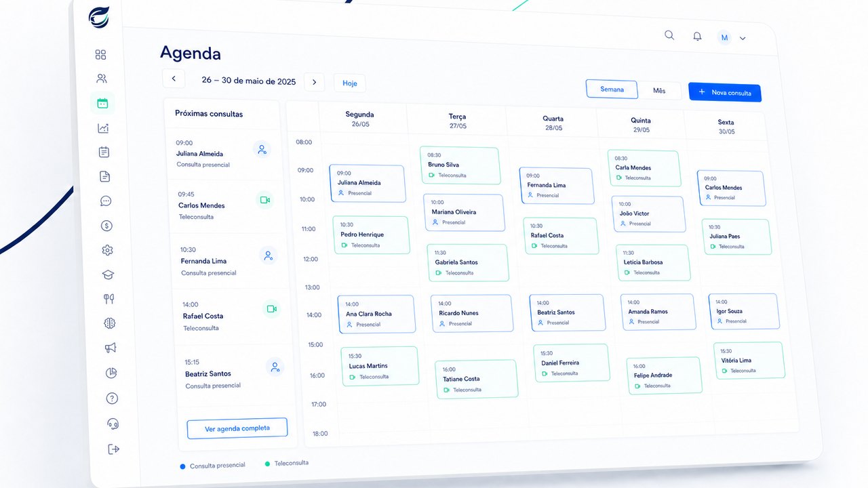
Task: Click Ver agenda completa button
Action: tap(237, 428)
